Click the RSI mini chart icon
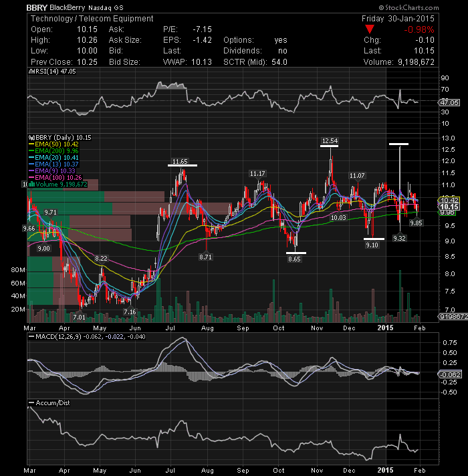Screen dimensions: 468x476 click(x=31, y=72)
